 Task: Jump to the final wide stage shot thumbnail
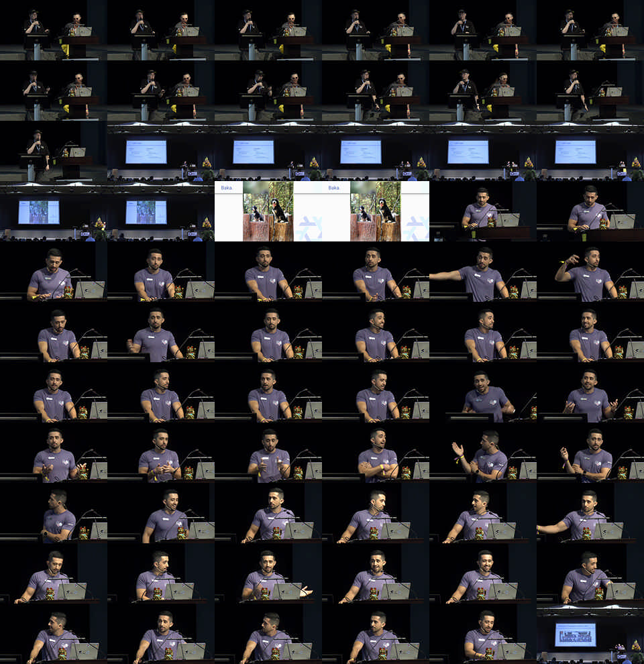tap(590, 634)
